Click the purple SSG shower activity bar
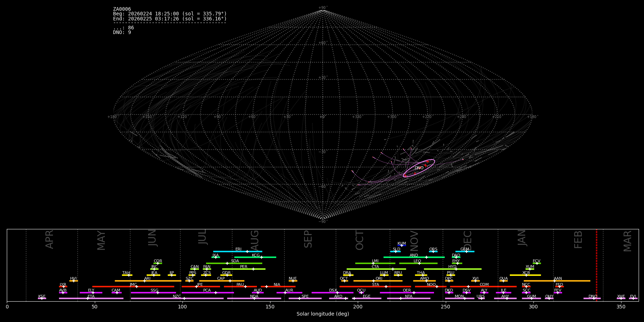644x322 pixels. tap(153, 293)
